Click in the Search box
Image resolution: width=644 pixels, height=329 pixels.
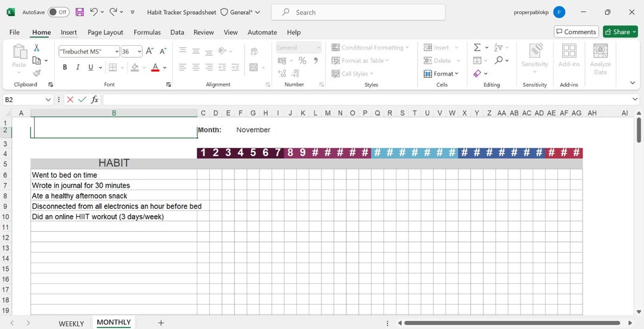(358, 13)
